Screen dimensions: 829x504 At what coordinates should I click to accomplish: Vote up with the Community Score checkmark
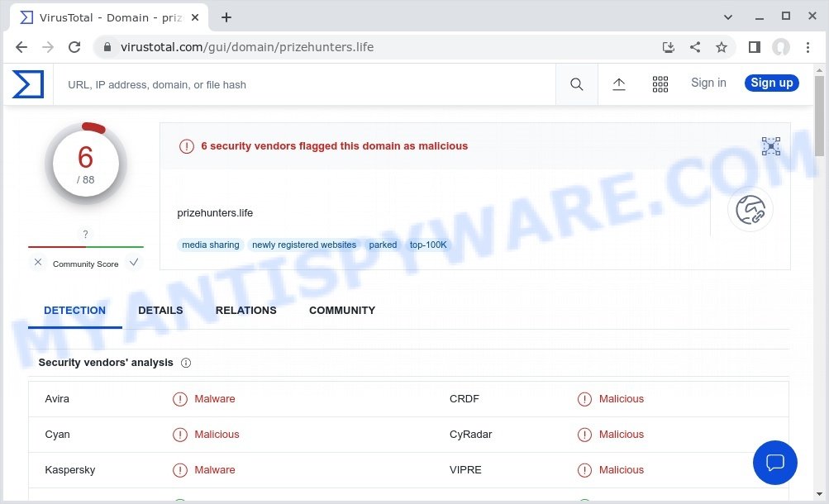click(x=134, y=262)
